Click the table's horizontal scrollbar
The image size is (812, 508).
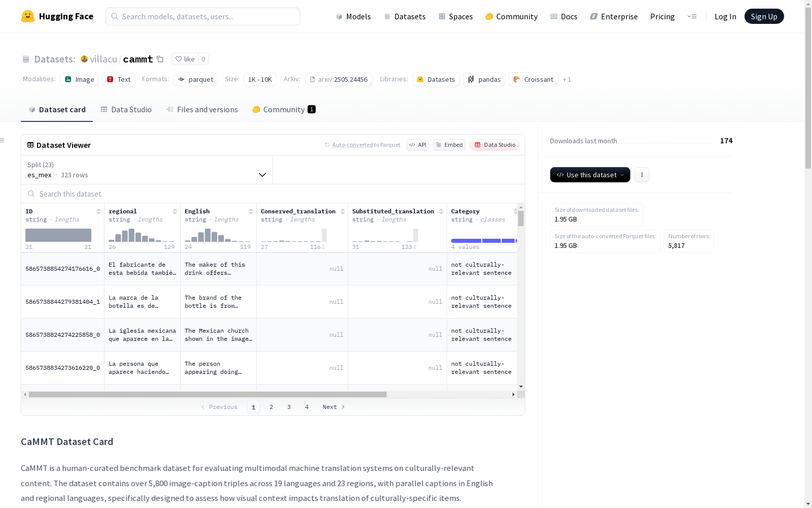coord(208,394)
